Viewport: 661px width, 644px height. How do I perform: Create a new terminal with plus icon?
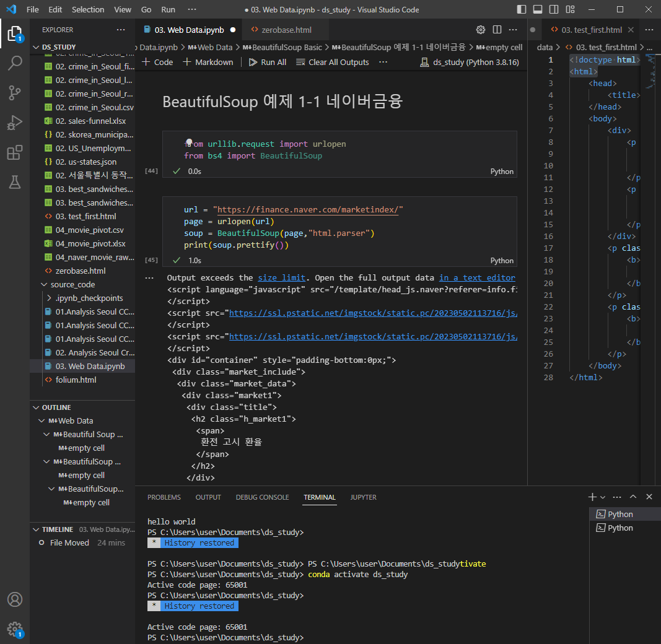592,497
